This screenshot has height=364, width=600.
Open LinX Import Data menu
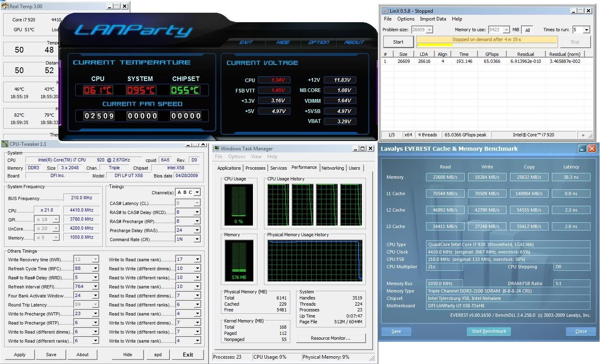pos(433,19)
